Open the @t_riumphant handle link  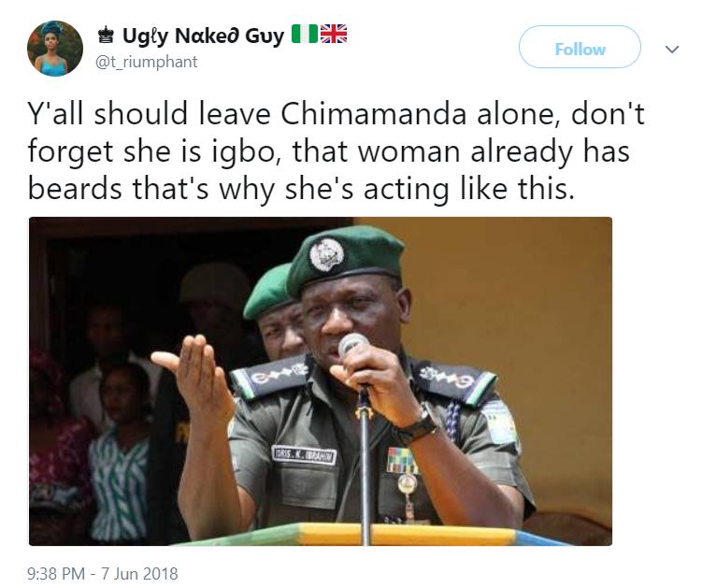(146, 62)
